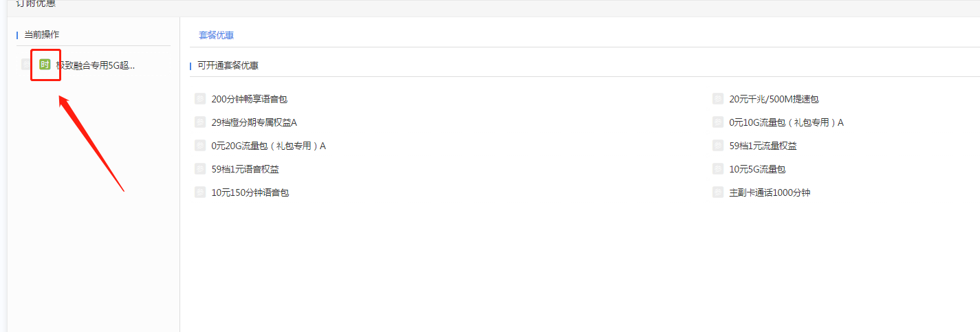This screenshot has width=980, height=332.
Task: Click icon beside 20元千兆/500M提速包
Action: (x=718, y=99)
